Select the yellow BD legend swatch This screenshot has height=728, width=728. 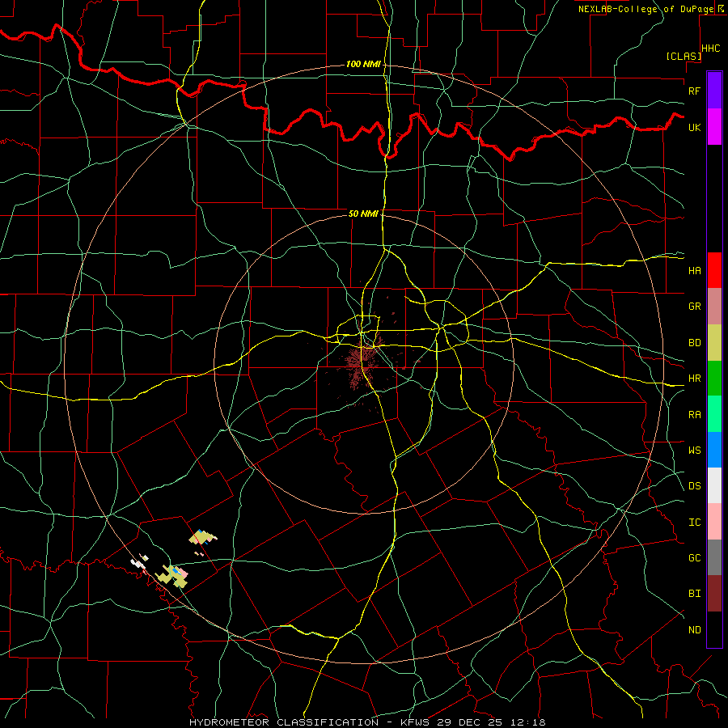[714, 343]
